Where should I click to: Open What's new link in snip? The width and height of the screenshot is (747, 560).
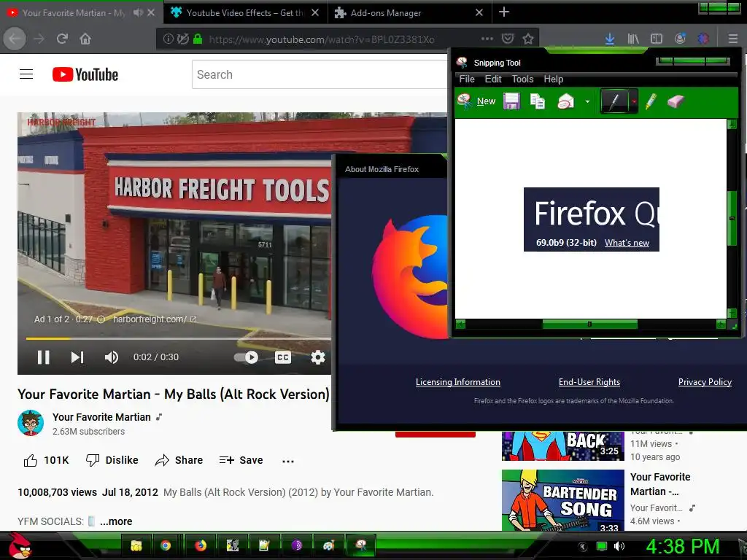(x=627, y=243)
